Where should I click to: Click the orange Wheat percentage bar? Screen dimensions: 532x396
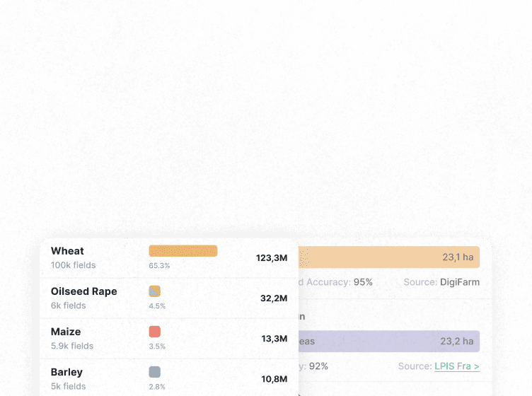183,251
